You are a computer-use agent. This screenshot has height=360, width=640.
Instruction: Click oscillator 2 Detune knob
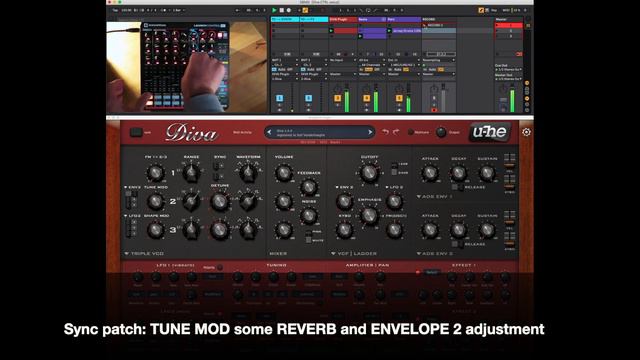coord(220,201)
